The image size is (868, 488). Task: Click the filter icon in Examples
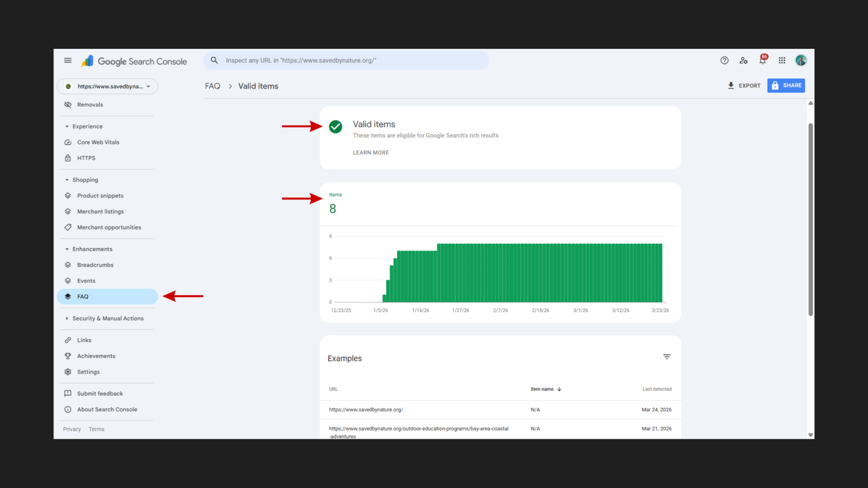667,357
